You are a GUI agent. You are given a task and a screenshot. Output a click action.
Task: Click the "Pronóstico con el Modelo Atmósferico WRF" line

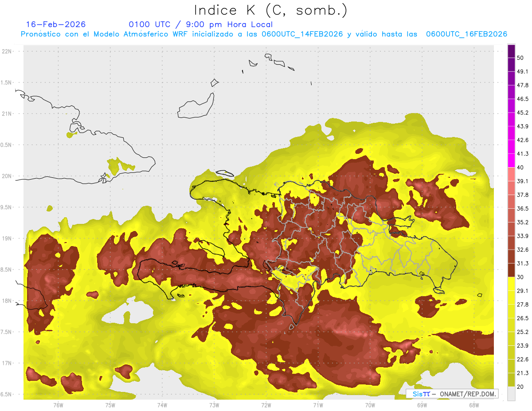264,34
